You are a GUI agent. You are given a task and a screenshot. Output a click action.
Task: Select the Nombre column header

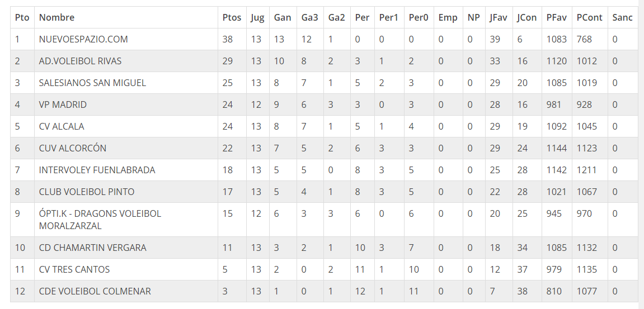coord(57,18)
